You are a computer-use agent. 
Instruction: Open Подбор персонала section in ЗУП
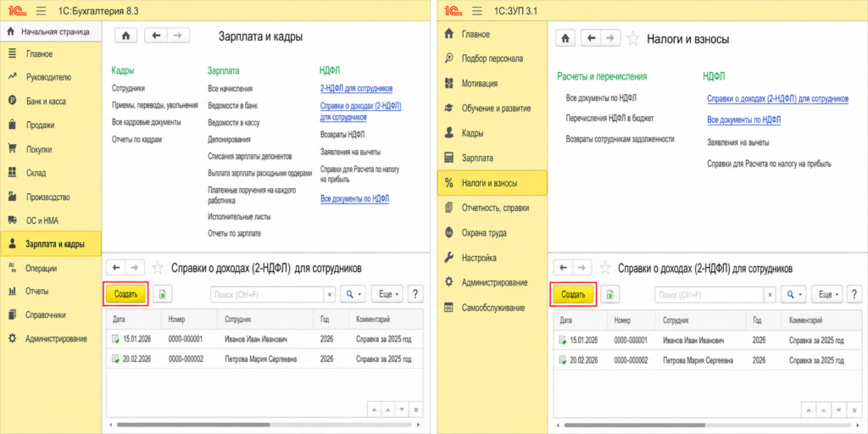coord(492,58)
